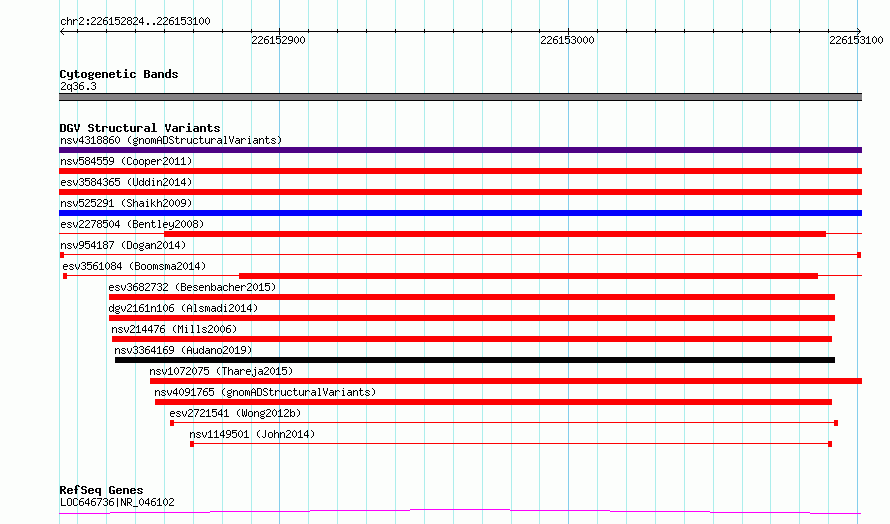Click the purple nsv4318860 variant bar

[460, 150]
